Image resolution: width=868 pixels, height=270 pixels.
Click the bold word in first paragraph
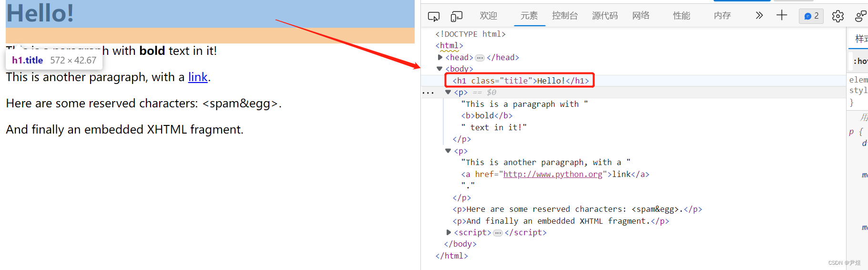(x=152, y=51)
